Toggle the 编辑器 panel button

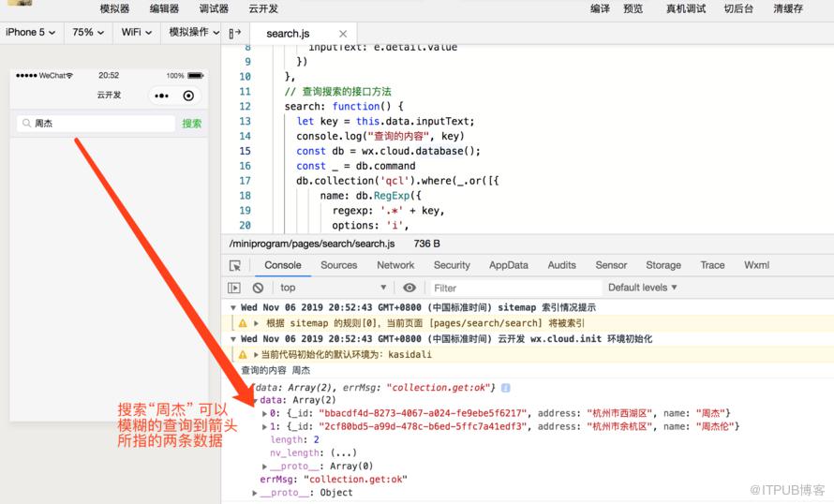164,8
